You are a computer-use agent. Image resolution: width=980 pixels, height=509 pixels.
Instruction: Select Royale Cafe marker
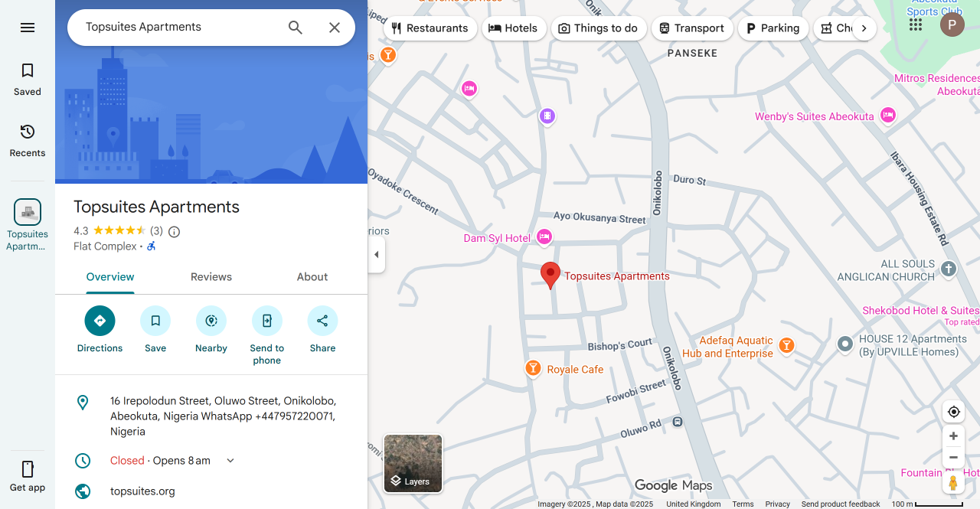tap(534, 368)
